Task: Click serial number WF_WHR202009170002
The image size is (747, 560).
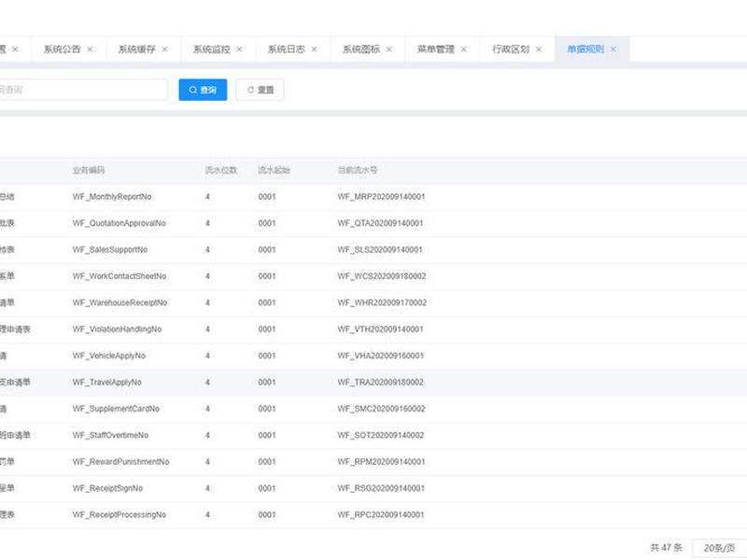Action: 382,302
